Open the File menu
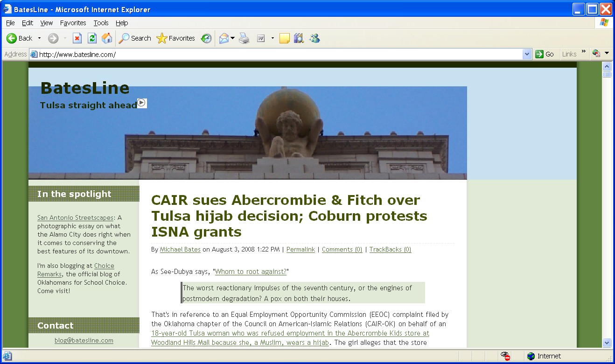 tap(10, 23)
